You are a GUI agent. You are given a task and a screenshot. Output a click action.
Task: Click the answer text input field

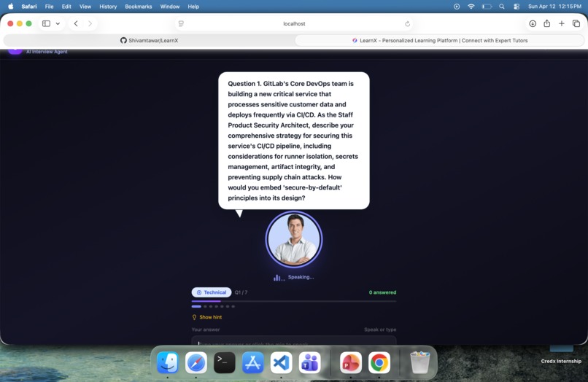(x=294, y=340)
